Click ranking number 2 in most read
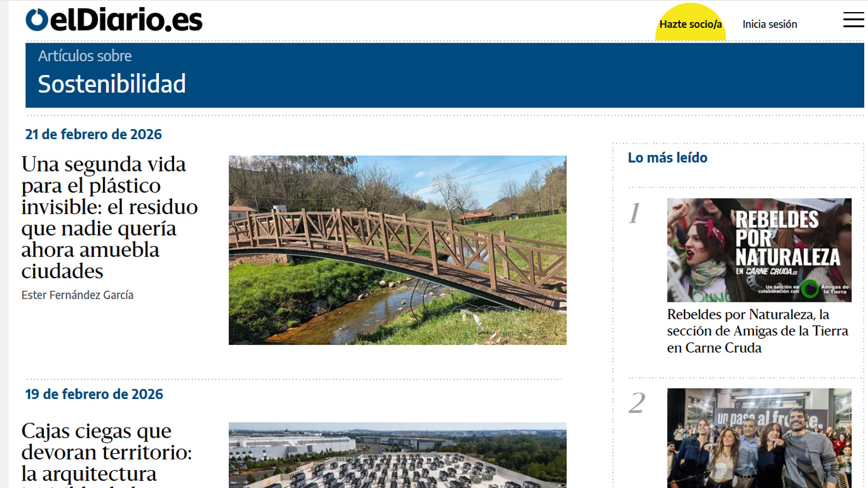Viewport: 868px width, 488px height. 637,403
